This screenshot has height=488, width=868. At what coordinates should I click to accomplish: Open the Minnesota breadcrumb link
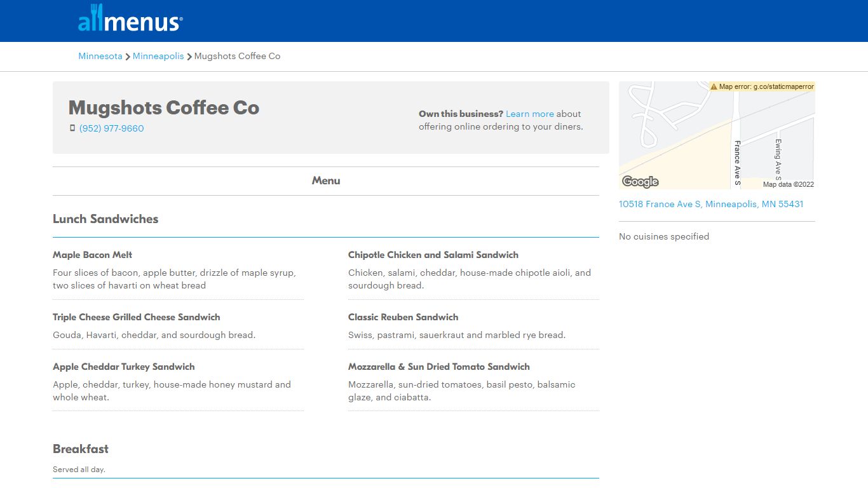pos(100,56)
